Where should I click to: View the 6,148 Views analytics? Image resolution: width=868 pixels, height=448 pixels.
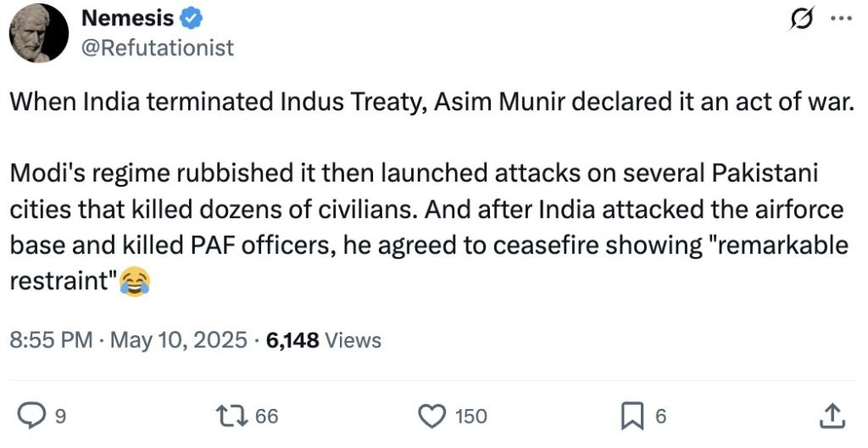coord(323,340)
